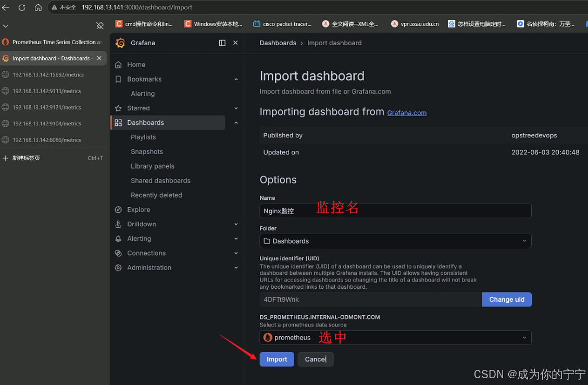The image size is (588, 385).
Task: Open the Detective Conan bookmark
Action: click(x=546, y=24)
